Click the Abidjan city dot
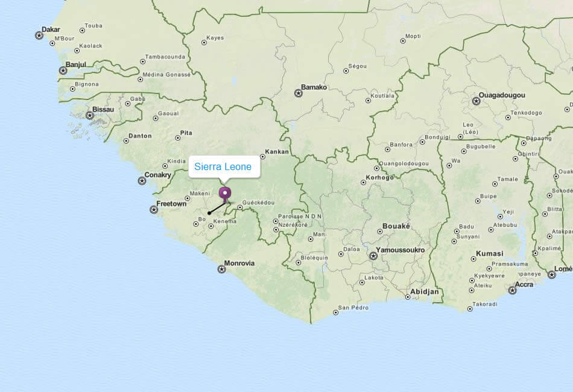Image resolution: width=573 pixels, height=392 pixels. (408, 297)
